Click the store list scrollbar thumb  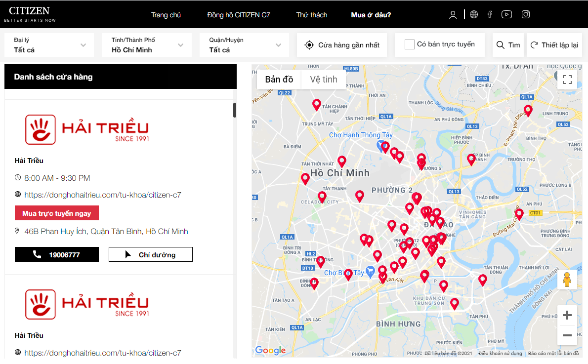pyautogui.click(x=234, y=110)
